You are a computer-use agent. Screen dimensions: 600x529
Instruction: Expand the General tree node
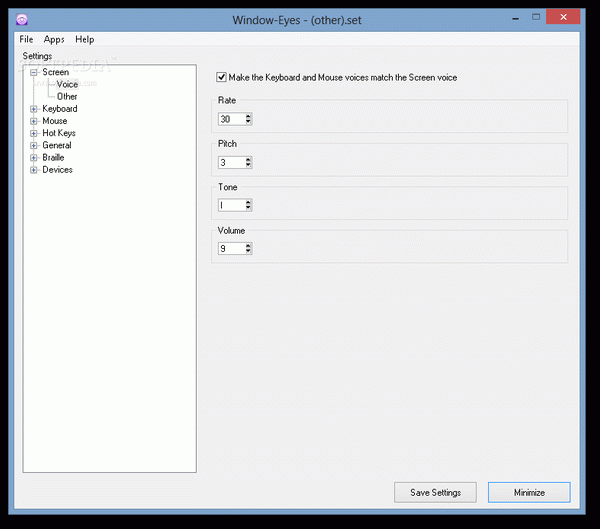(x=34, y=145)
